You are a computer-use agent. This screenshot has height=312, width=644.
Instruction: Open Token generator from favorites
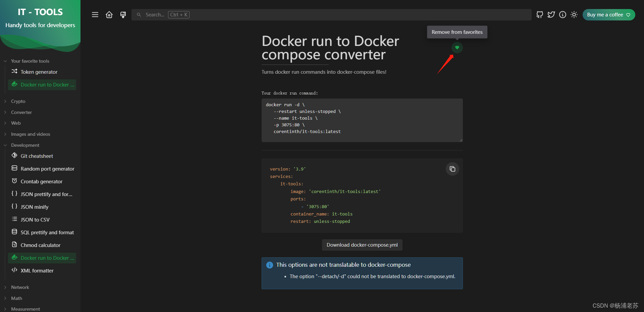coord(42,72)
